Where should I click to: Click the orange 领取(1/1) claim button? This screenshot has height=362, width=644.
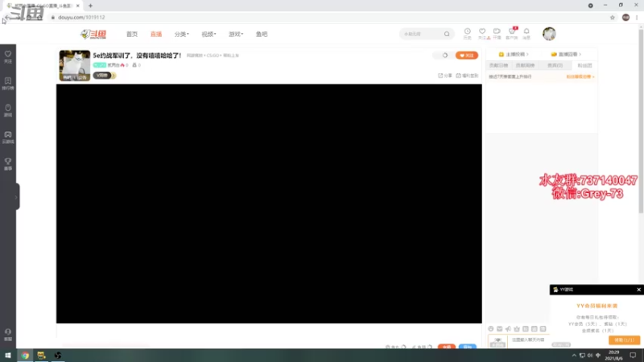click(x=625, y=340)
